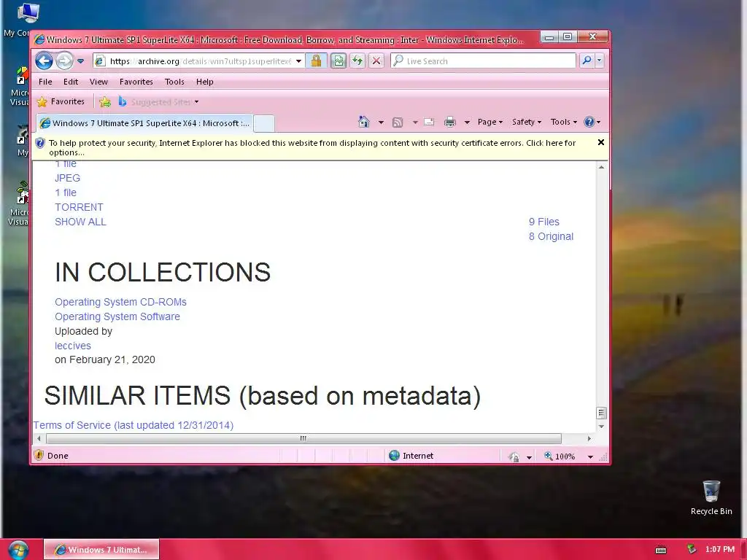Screen dimensions: 747x560
Task: Open the search provider dropdown arrow
Action: (x=600, y=61)
